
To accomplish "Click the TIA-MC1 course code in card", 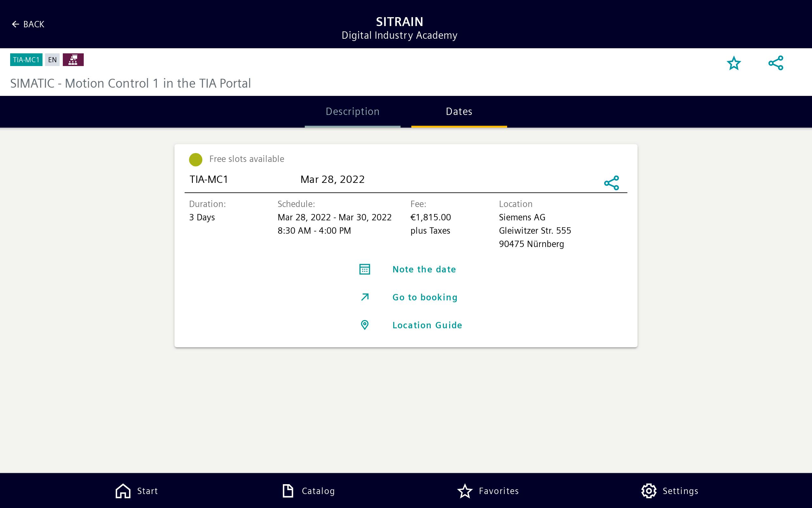I will pyautogui.click(x=209, y=179).
